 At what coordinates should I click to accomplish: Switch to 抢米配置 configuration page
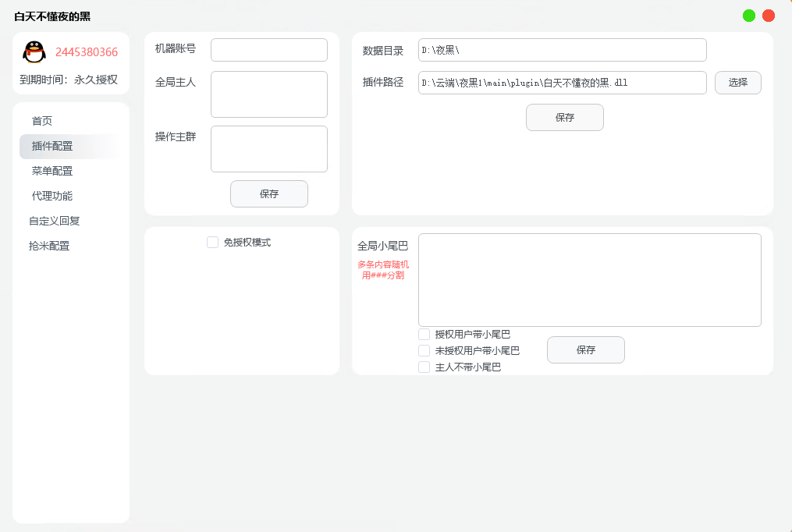click(50, 246)
